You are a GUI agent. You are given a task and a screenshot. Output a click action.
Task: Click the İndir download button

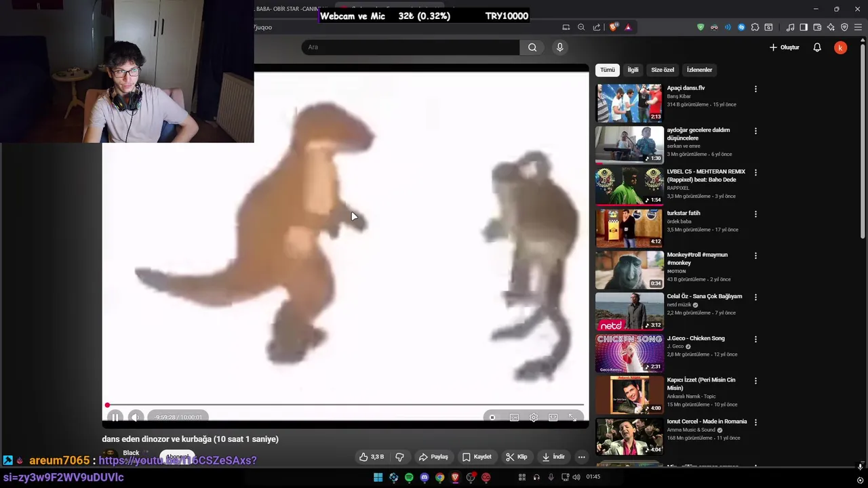pos(553,457)
